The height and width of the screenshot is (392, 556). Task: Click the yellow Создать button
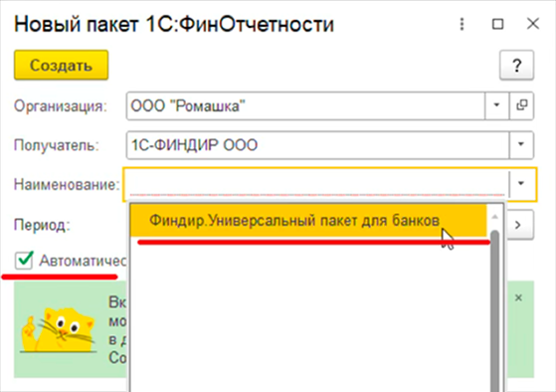point(61,65)
